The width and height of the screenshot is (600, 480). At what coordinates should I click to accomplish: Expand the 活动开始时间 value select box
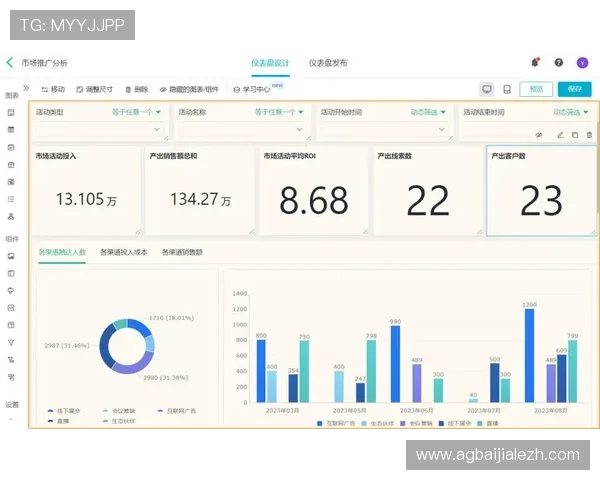coord(384,129)
